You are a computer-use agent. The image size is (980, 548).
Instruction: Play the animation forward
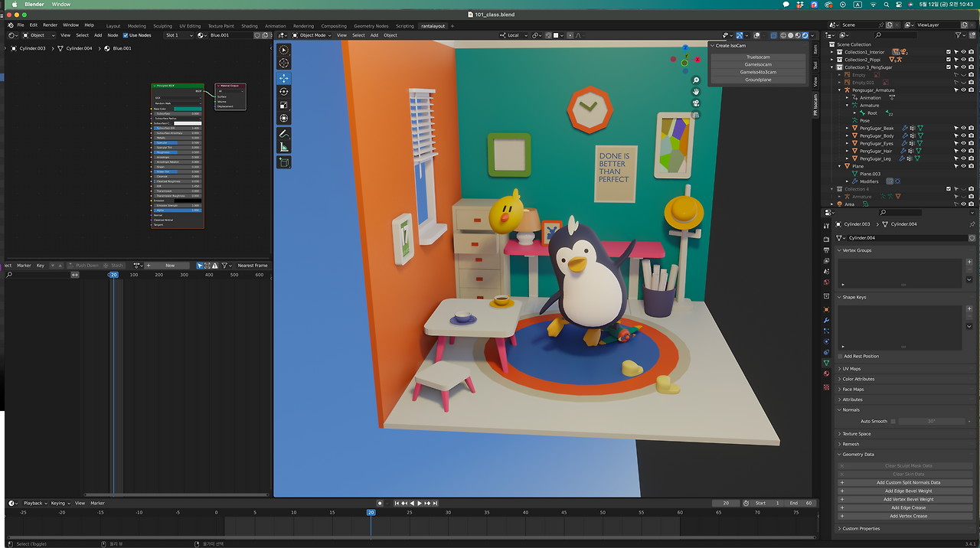click(x=420, y=503)
